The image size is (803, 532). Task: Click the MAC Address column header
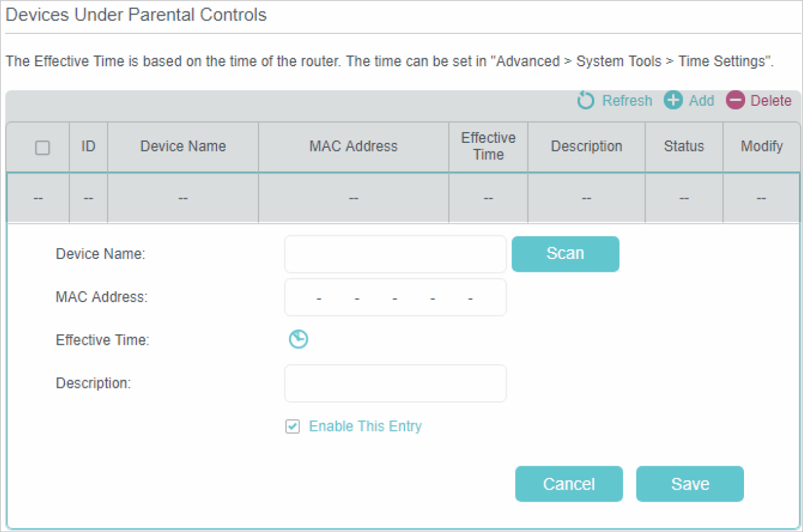tap(353, 147)
